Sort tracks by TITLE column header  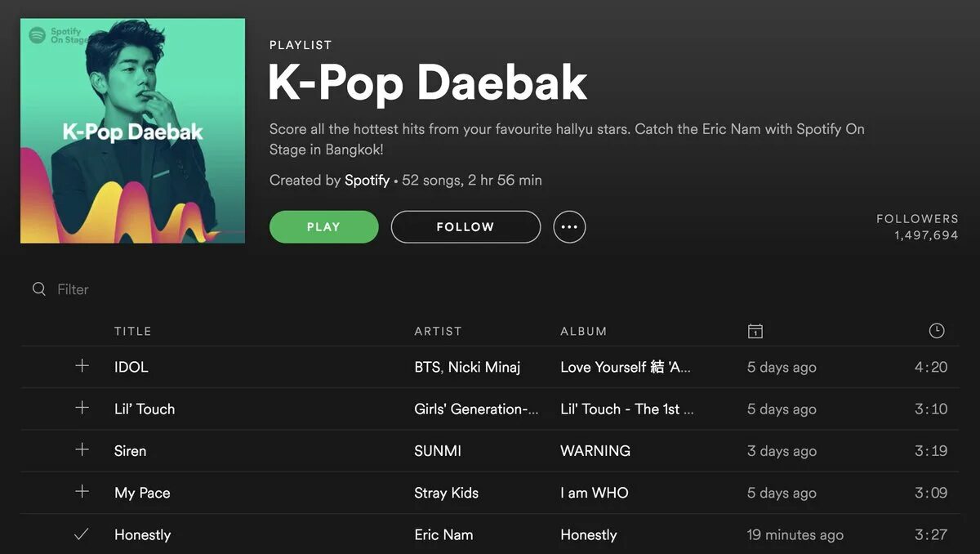click(x=133, y=331)
